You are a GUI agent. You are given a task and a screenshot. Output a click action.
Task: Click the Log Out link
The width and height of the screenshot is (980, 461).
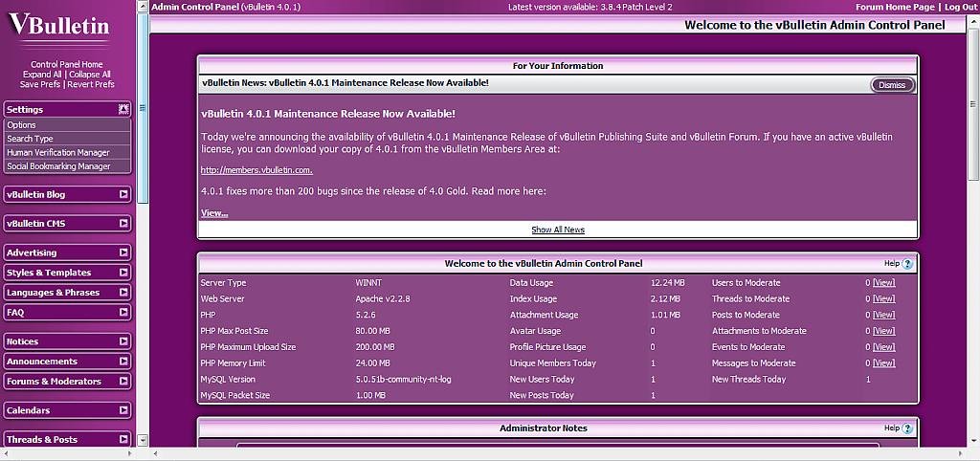(960, 7)
